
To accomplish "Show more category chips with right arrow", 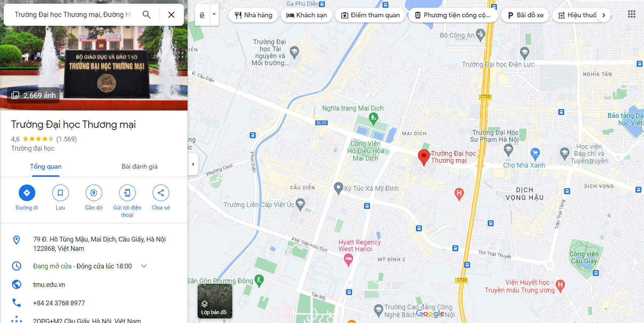I will [604, 15].
